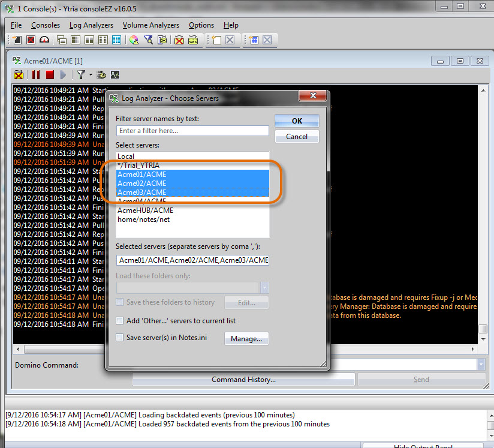494x448 pixels.
Task: Open the color wheel alert settings icon
Action: coord(134,40)
